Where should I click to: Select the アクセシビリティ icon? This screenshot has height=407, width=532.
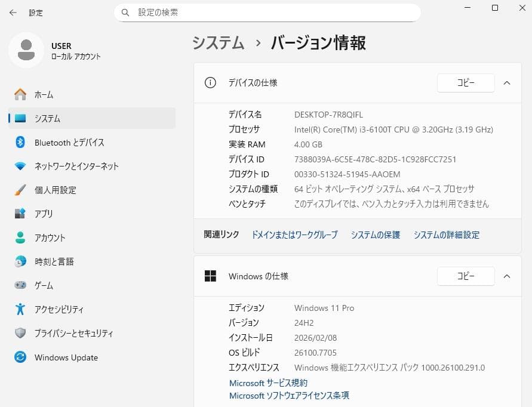(19, 309)
